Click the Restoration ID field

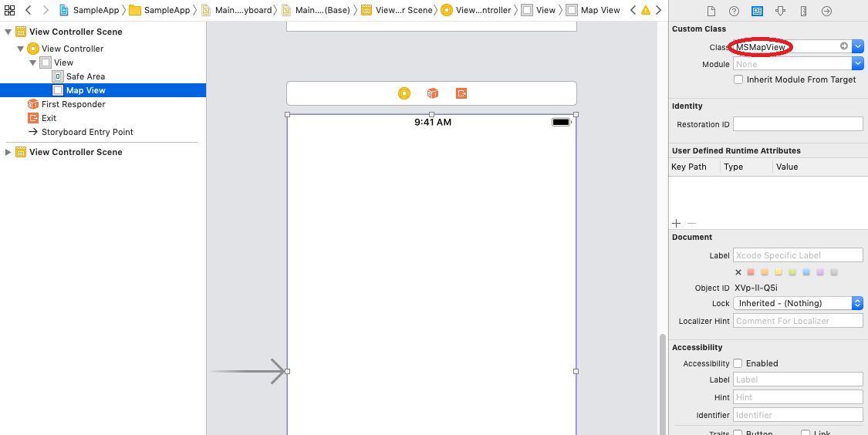[x=798, y=124]
